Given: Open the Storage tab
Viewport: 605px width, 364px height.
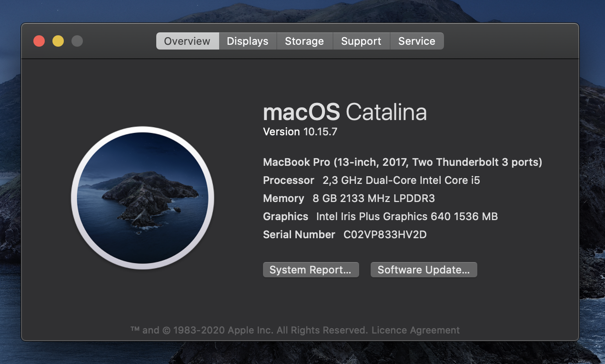Looking at the screenshot, I should coord(304,41).
